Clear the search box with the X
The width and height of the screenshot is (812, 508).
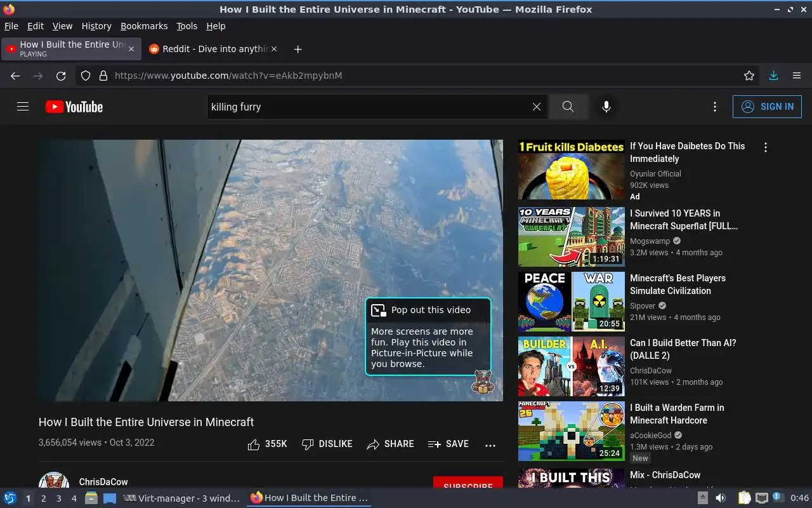[537, 107]
